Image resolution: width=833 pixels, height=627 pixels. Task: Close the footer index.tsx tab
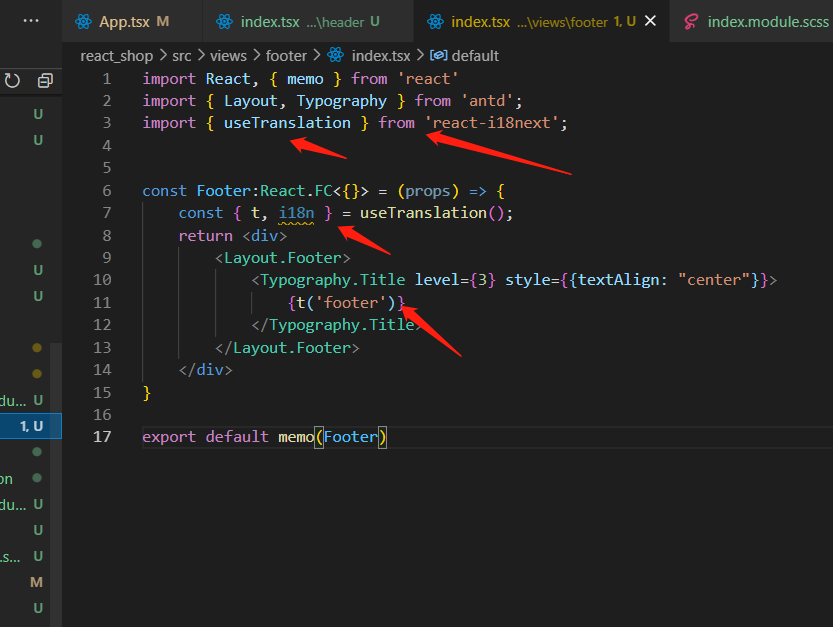tap(650, 21)
